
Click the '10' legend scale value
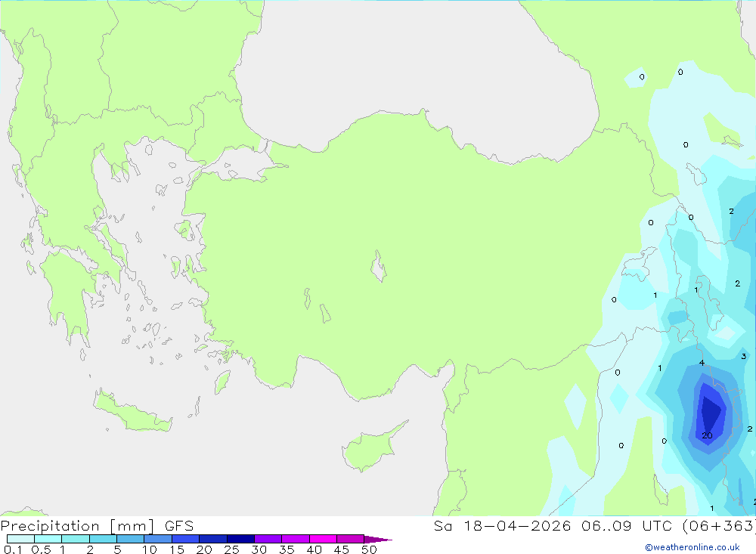150,549
